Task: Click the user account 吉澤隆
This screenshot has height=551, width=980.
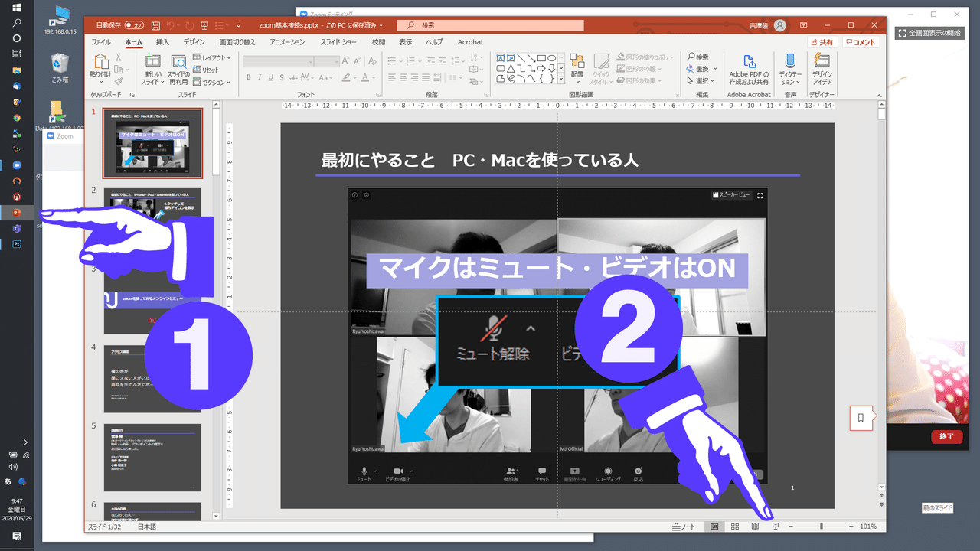Action: [x=767, y=25]
